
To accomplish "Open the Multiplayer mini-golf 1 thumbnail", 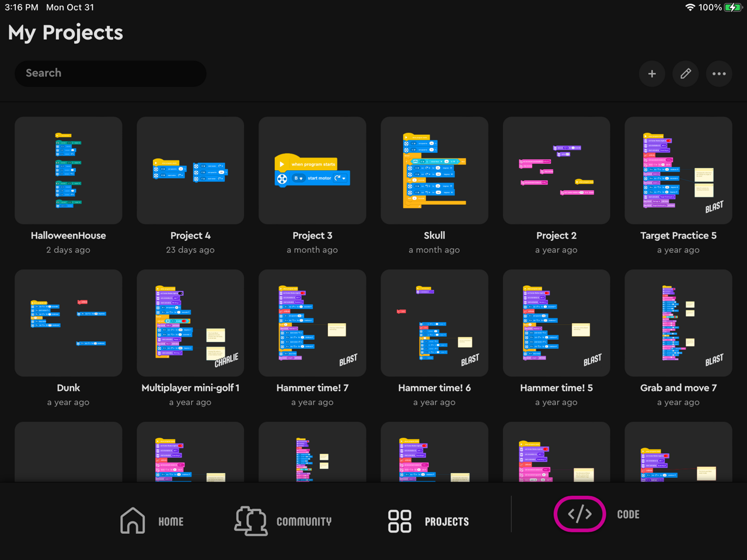I will (190, 323).
